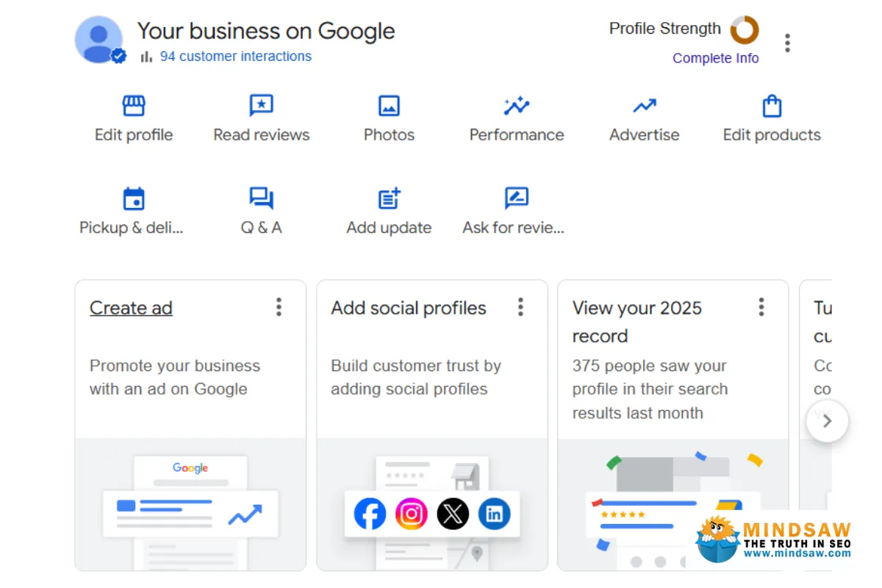Click the Pickup & delivery calendar icon
Image resolution: width=882 pixels, height=588 pixels.
(x=134, y=199)
